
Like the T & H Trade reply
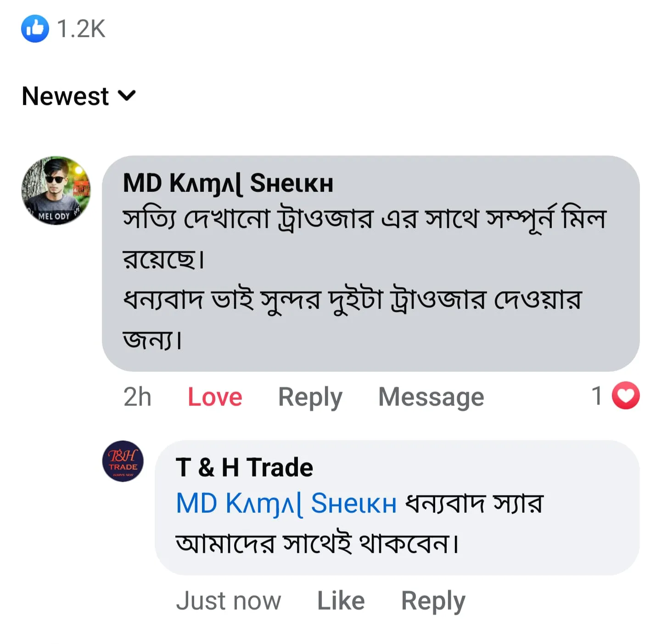(x=341, y=600)
